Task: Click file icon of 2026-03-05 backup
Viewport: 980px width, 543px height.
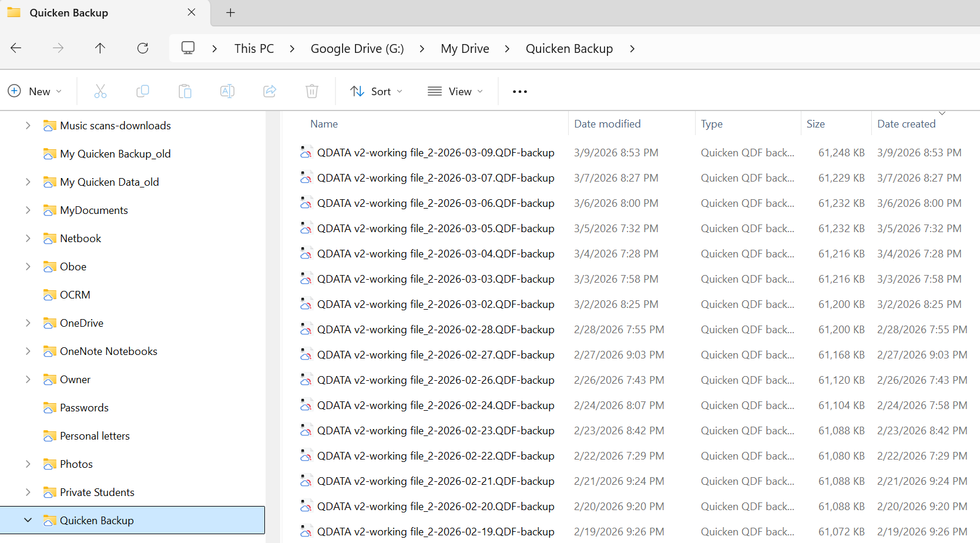Action: (306, 229)
